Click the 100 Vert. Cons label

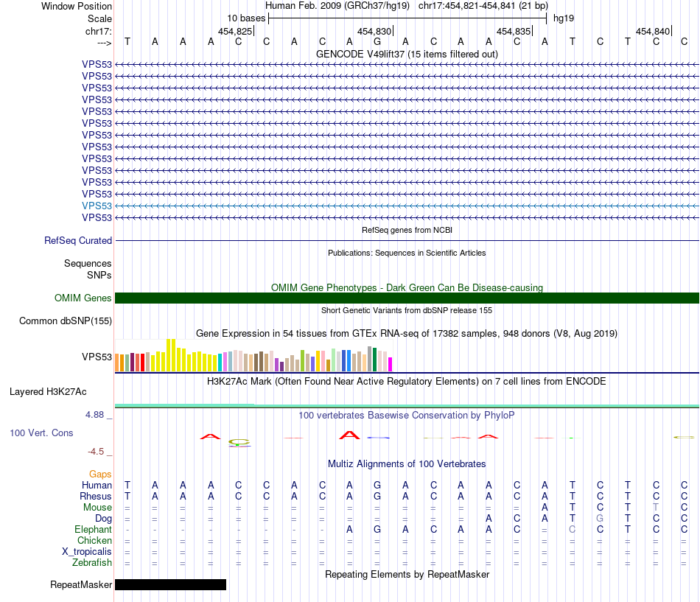point(41,433)
